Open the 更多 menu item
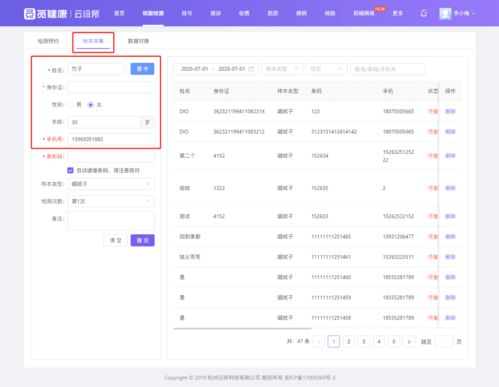Image resolution: width=499 pixels, height=387 pixels. pos(398,13)
